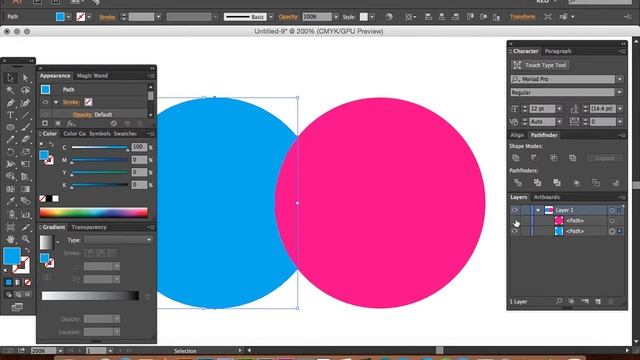
Task: Select the Type tool
Action: (10, 115)
